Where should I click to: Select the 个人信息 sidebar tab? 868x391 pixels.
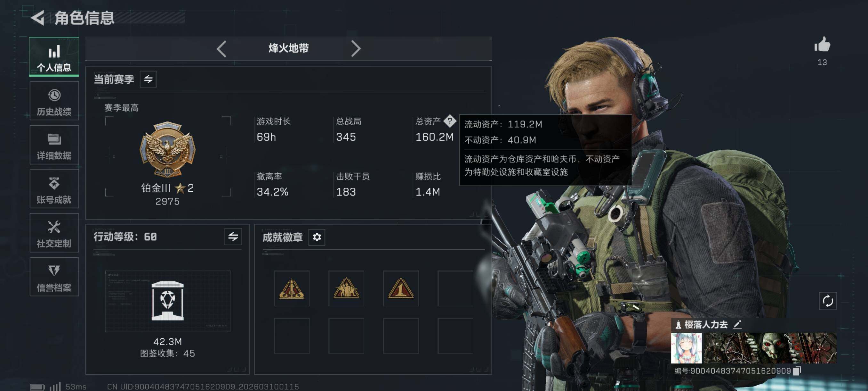(x=54, y=57)
